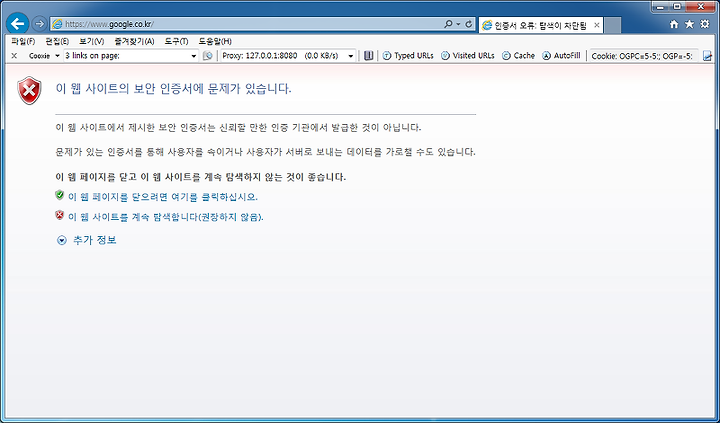The height and width of the screenshot is (423, 720).
Task: Click the close-webpage link with green shield
Action: point(163,197)
